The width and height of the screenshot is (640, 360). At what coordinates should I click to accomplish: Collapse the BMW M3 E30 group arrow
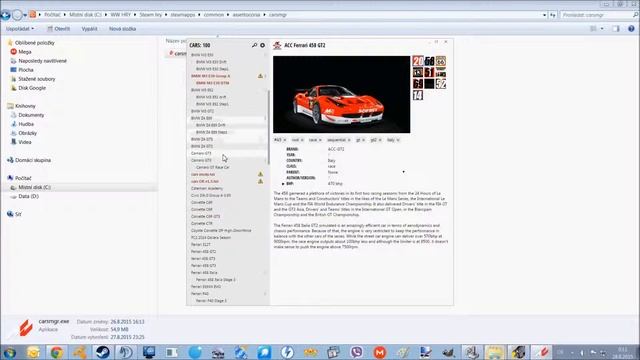click(265, 55)
